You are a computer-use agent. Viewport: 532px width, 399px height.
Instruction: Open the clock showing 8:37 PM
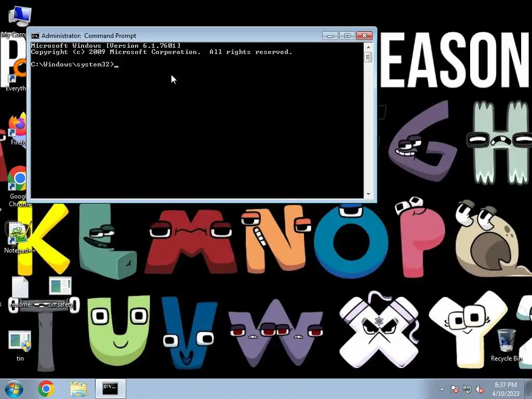[x=506, y=389]
